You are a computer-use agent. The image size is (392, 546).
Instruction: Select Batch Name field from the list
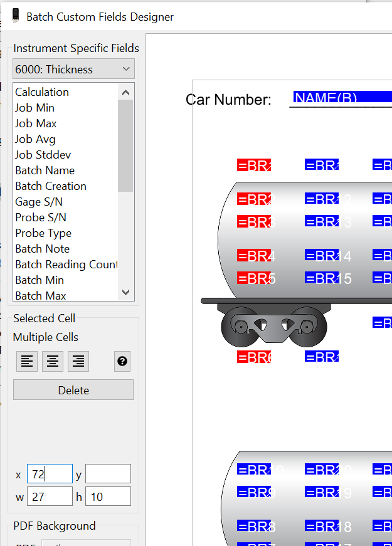(45, 171)
